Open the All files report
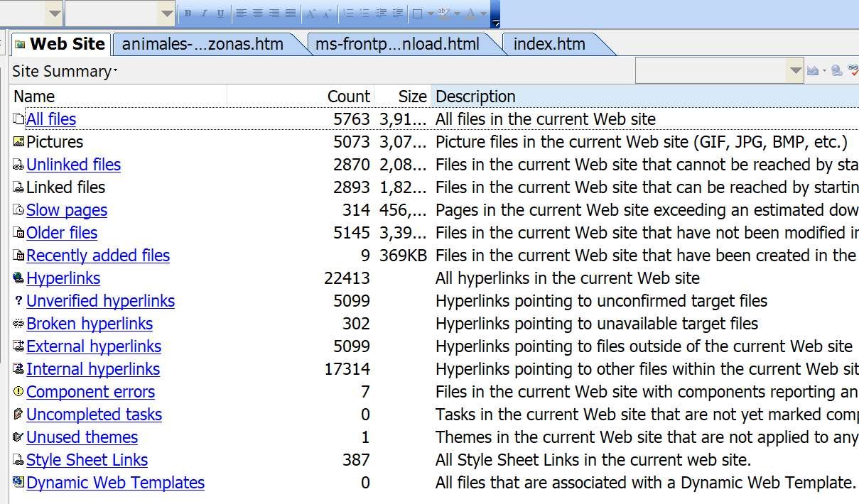This screenshot has width=859, height=504. click(51, 119)
